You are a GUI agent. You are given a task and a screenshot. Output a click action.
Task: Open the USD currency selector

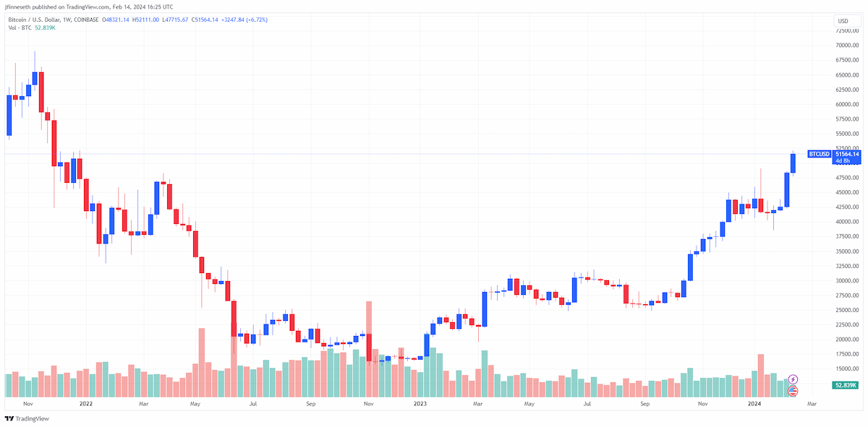click(843, 21)
